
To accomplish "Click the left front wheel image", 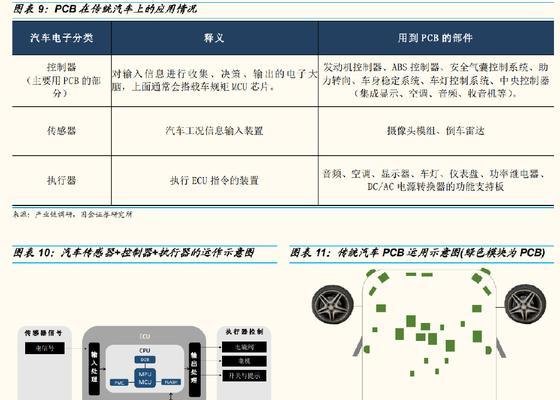I will tap(332, 305).
